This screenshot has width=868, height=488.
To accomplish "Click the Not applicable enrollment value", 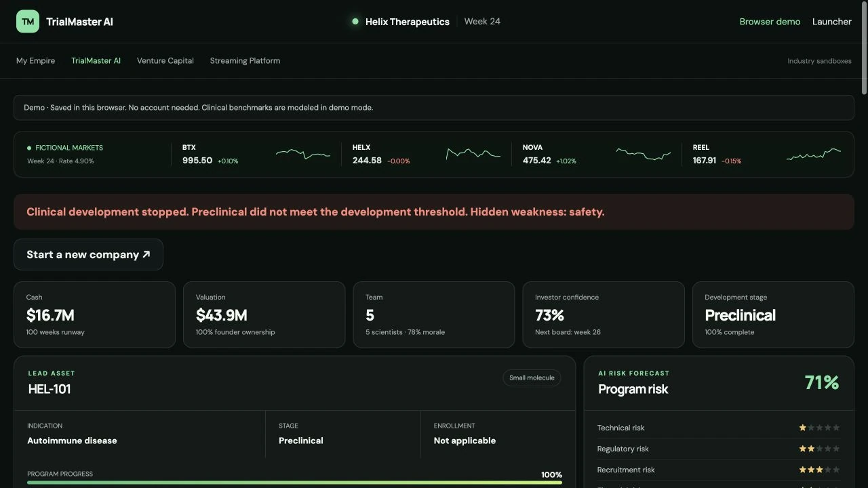I will [465, 441].
